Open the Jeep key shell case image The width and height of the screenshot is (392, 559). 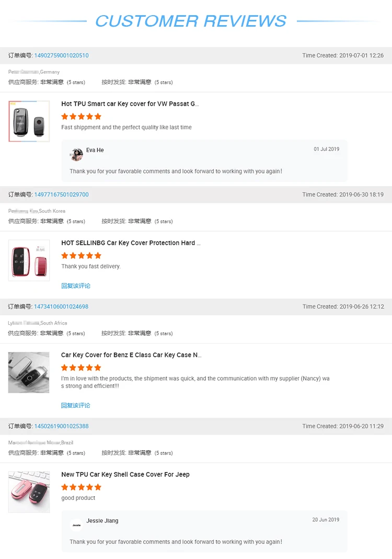(x=29, y=492)
